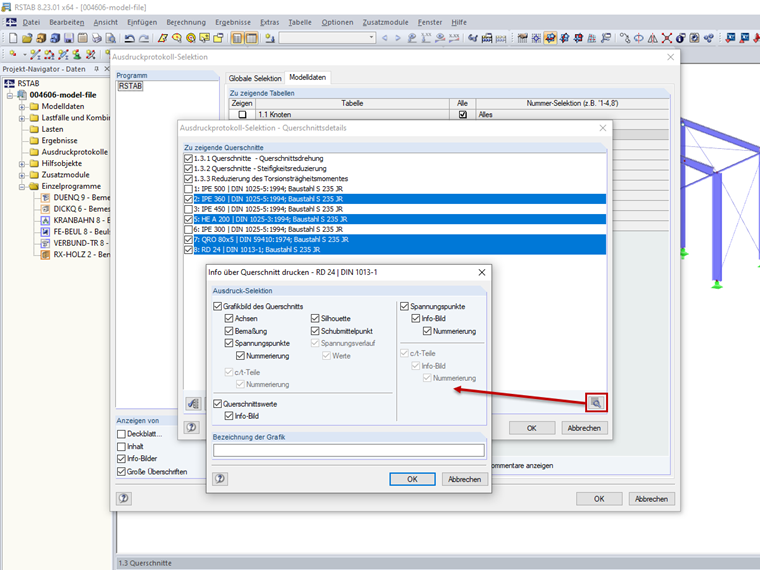This screenshot has height=570, width=760.
Task: Click the section library icon in Querschnittsdetails dialog
Action: click(193, 403)
